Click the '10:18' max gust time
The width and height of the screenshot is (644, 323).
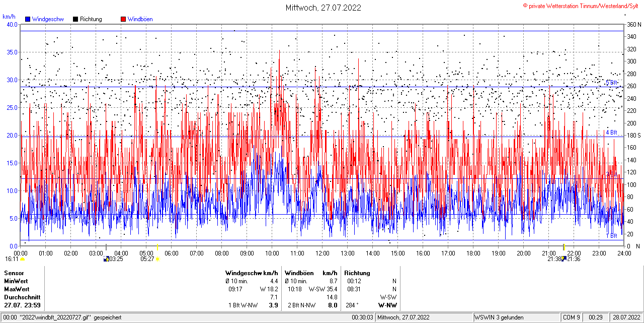pyautogui.click(x=295, y=289)
